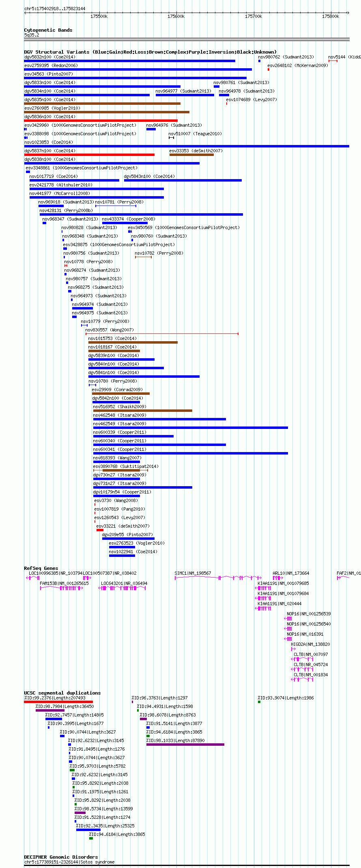Select the 5q35.2 cytogenetic band
This screenshot has width=361, height=868.
click(187, 39)
